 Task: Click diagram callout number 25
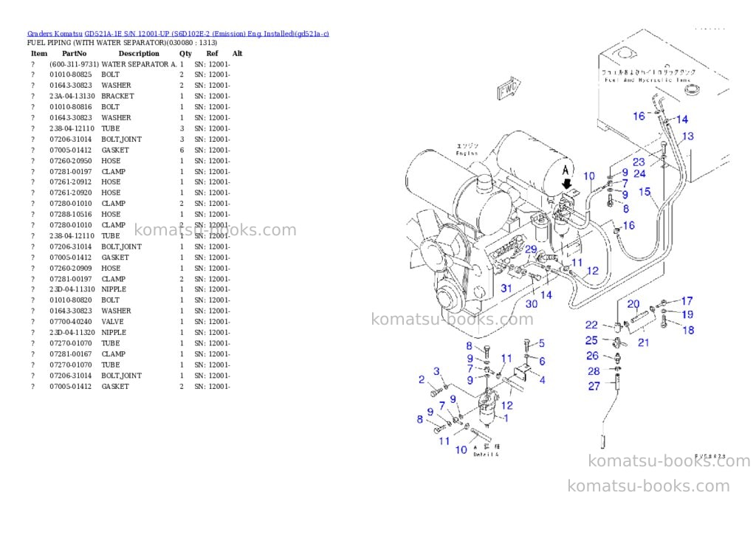pyautogui.click(x=591, y=340)
